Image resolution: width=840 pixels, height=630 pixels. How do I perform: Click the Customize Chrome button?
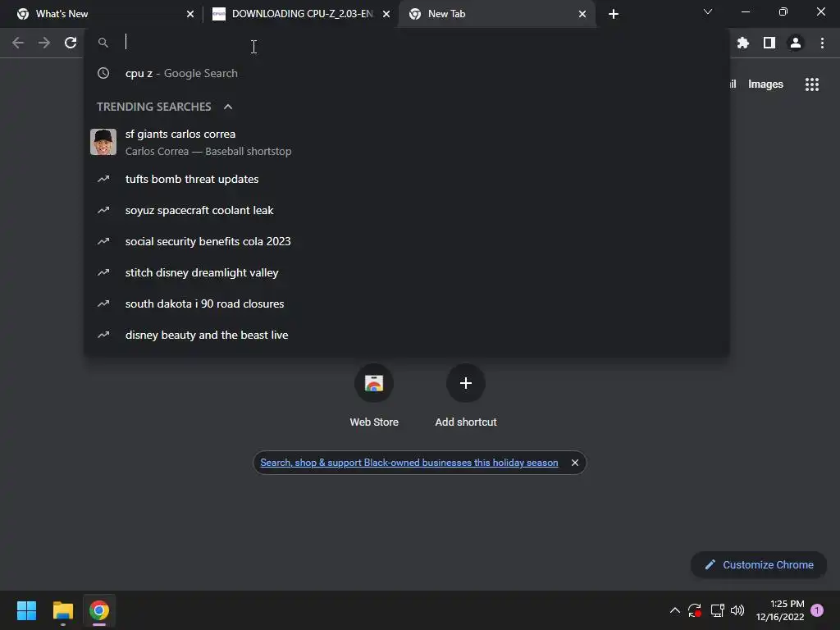(759, 564)
